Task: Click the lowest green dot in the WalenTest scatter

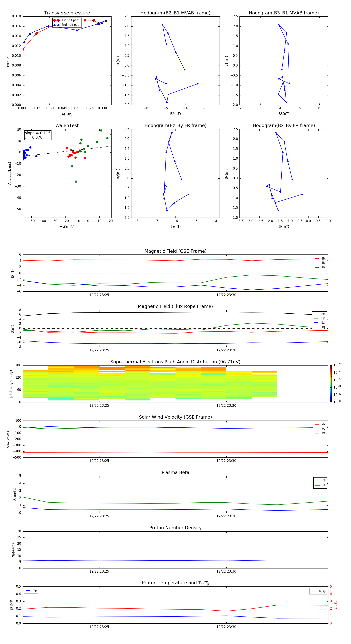Action: [x=76, y=181]
